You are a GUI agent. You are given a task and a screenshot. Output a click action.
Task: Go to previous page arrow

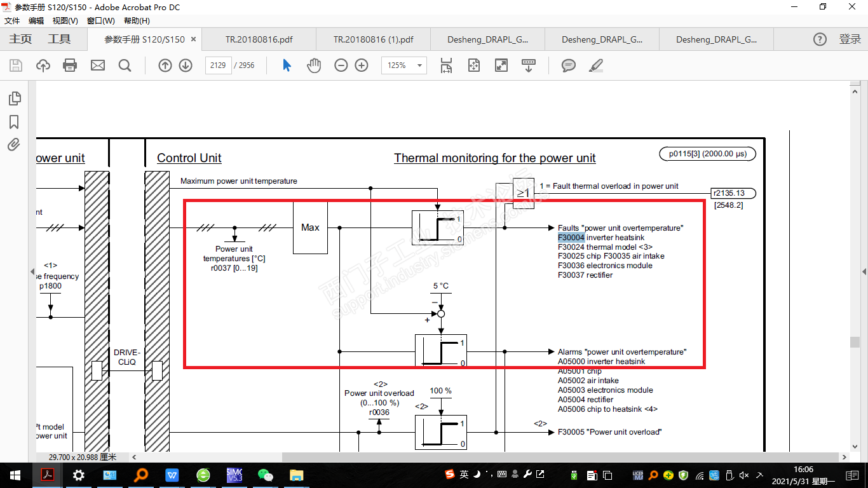[x=165, y=65]
